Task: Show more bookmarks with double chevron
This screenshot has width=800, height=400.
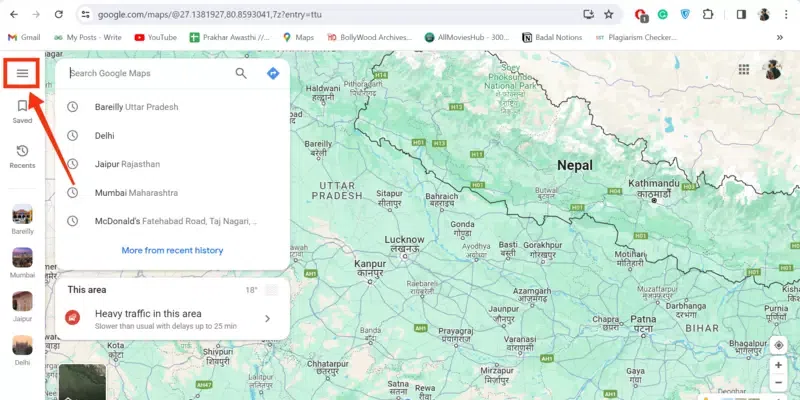Action: pos(780,37)
